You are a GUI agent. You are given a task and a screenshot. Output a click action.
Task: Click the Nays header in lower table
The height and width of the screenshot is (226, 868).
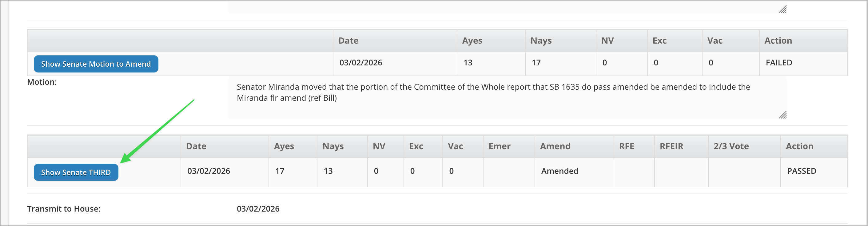pyautogui.click(x=333, y=146)
